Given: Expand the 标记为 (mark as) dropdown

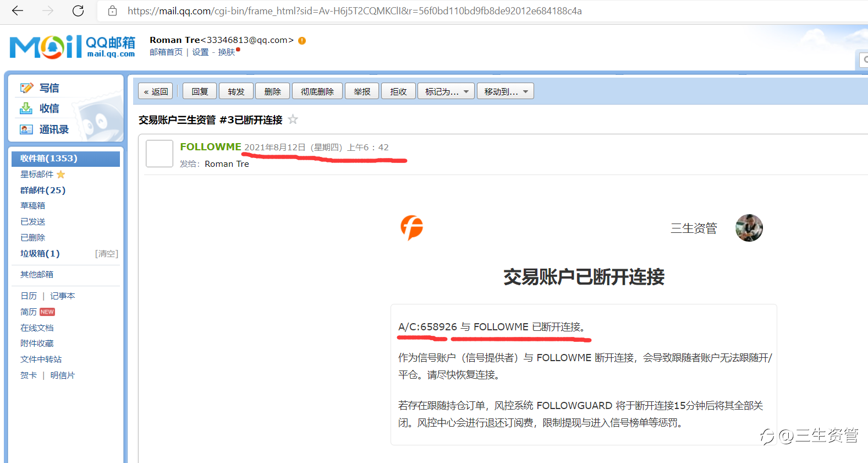Looking at the screenshot, I should [x=446, y=91].
